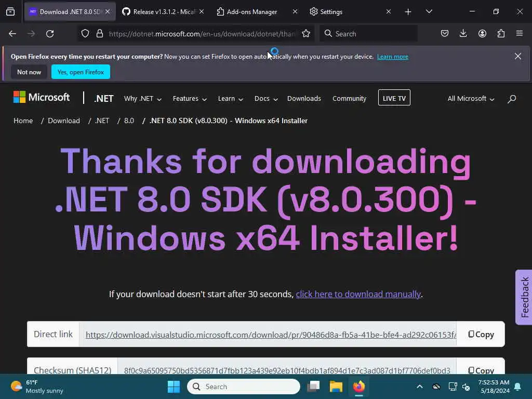
Task: Open Save to Pocket icon
Action: pos(445,33)
